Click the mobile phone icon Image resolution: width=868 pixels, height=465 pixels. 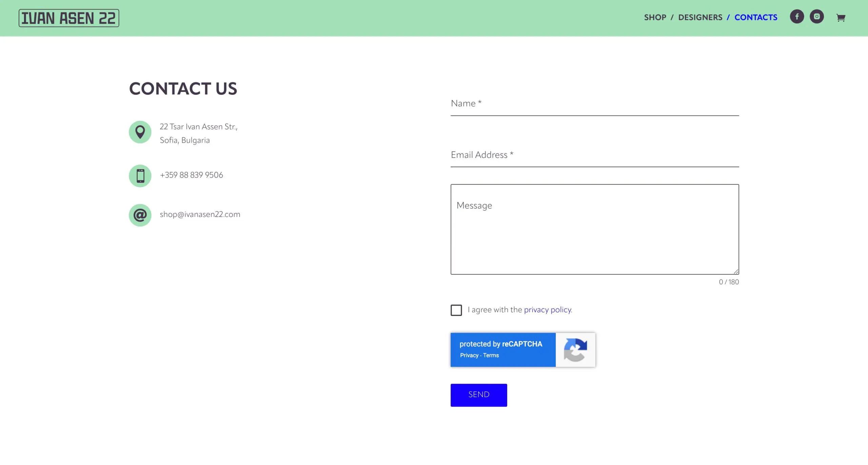140,176
